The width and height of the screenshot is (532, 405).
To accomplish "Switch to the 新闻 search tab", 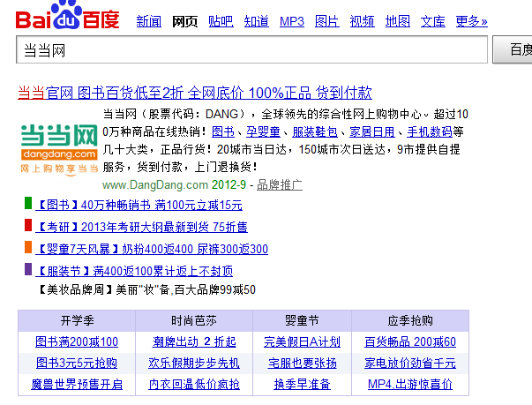I will point(149,21).
